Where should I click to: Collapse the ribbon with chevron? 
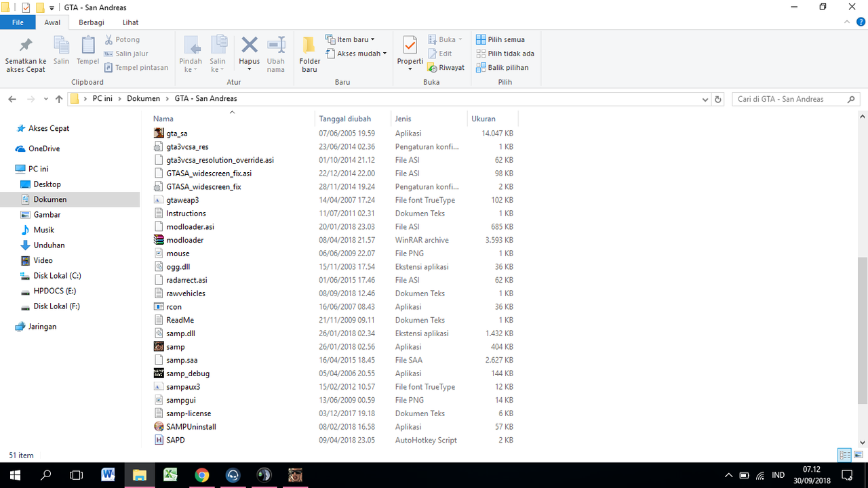click(846, 22)
